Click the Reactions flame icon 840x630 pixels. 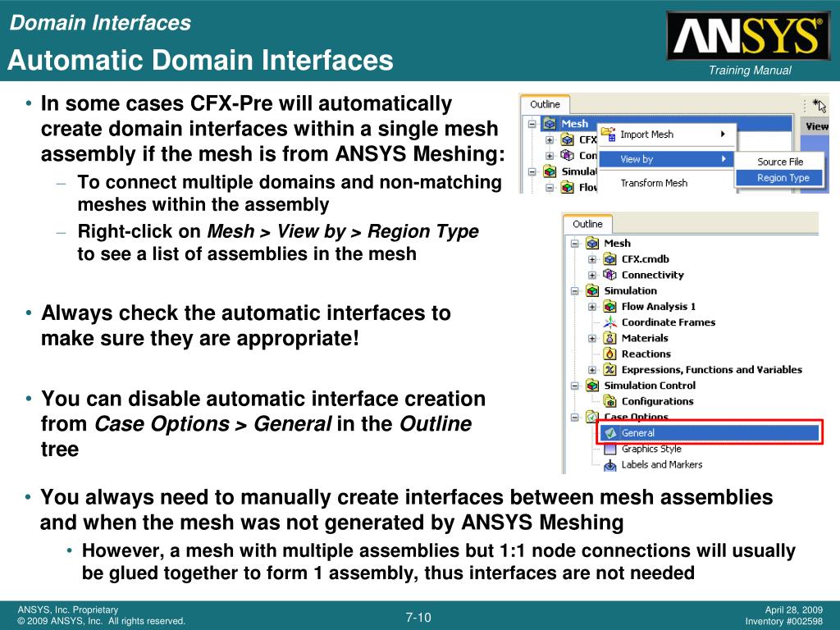pyautogui.click(x=609, y=354)
